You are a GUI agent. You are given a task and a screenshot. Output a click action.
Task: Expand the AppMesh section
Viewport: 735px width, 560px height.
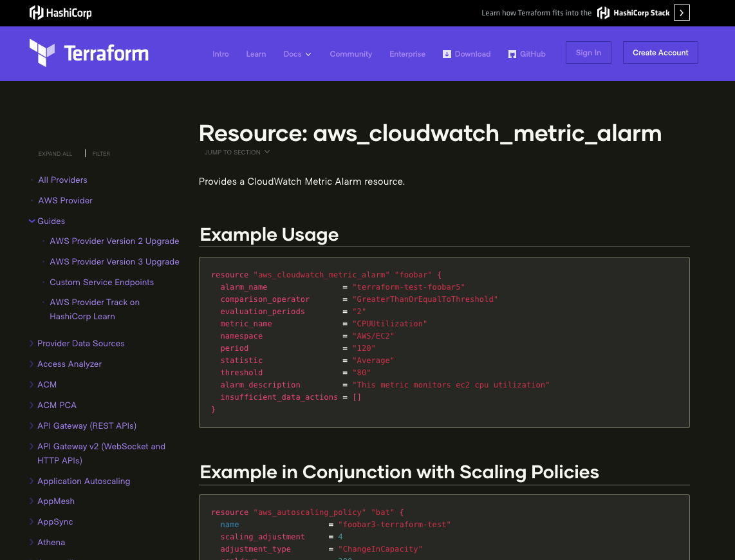pos(52,501)
